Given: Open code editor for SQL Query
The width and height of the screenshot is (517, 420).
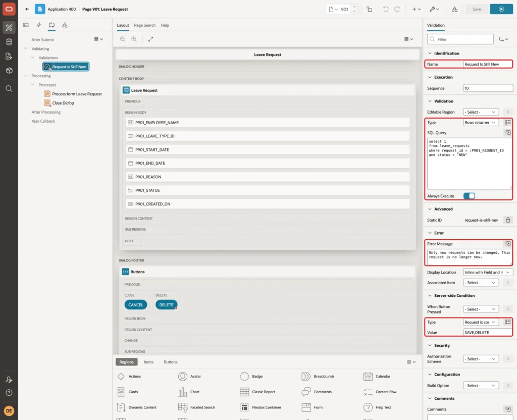Looking at the screenshot, I should click(508, 133).
